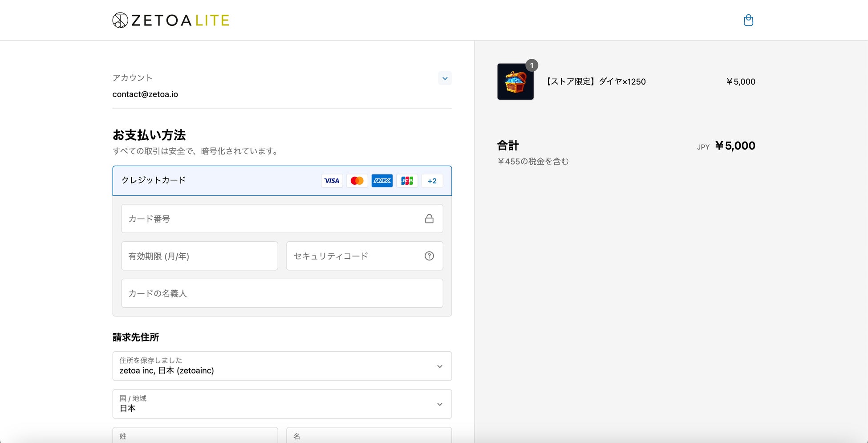Click the 合計 total label
The width and height of the screenshot is (868, 443).
pos(508,146)
